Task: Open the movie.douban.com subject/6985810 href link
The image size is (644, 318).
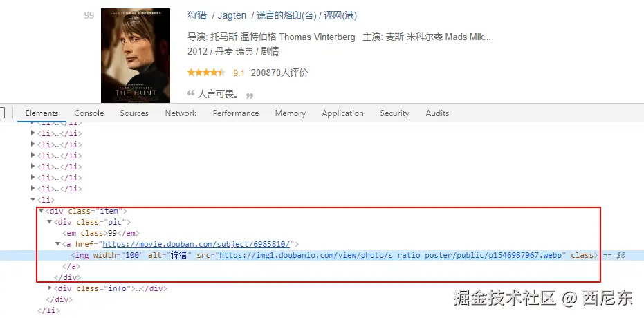Action: point(196,244)
